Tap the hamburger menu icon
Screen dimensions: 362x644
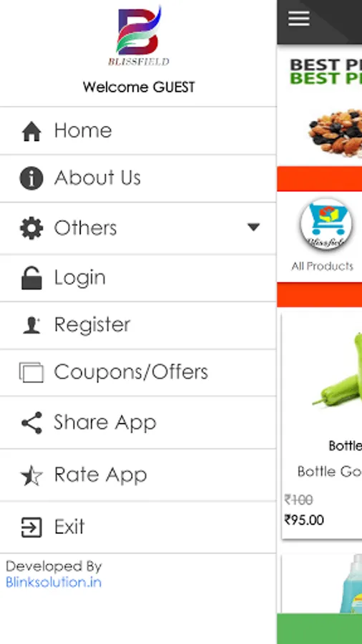[299, 19]
